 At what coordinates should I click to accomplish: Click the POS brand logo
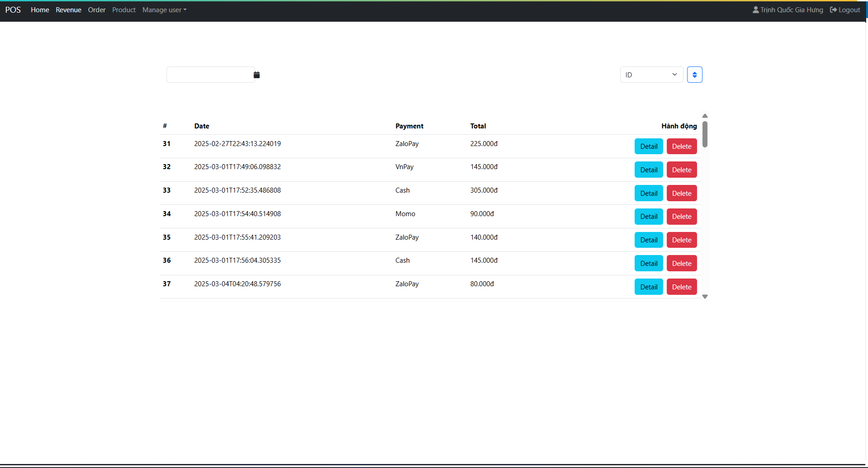(x=13, y=10)
